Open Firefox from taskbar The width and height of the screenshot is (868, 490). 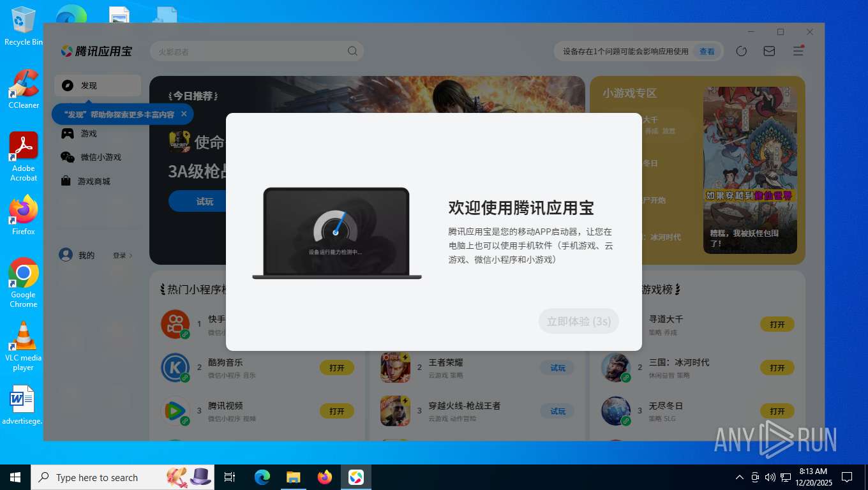point(325,477)
